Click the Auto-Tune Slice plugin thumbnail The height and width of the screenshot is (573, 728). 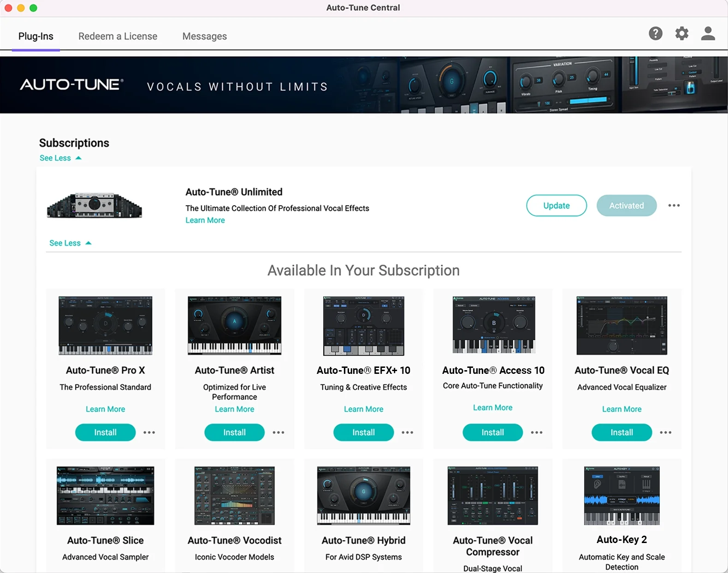click(x=105, y=496)
